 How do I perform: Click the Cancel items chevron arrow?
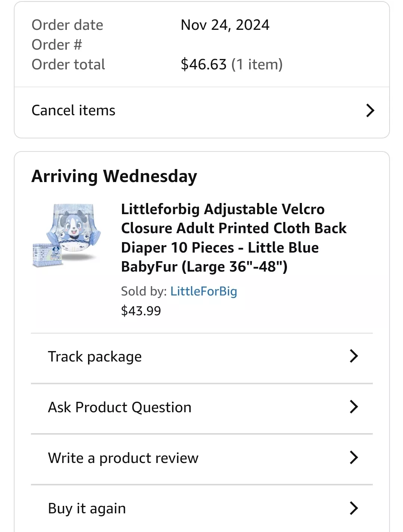point(370,110)
